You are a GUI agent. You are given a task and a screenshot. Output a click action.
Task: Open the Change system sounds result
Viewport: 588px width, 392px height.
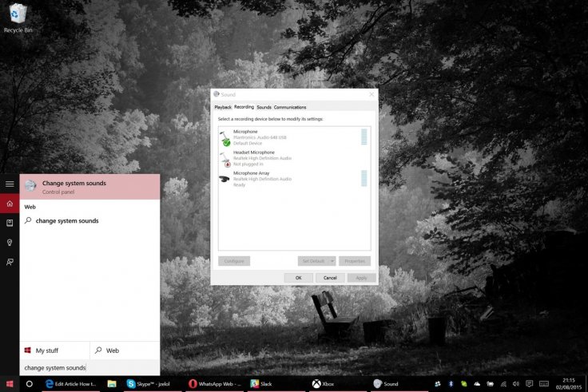89,187
